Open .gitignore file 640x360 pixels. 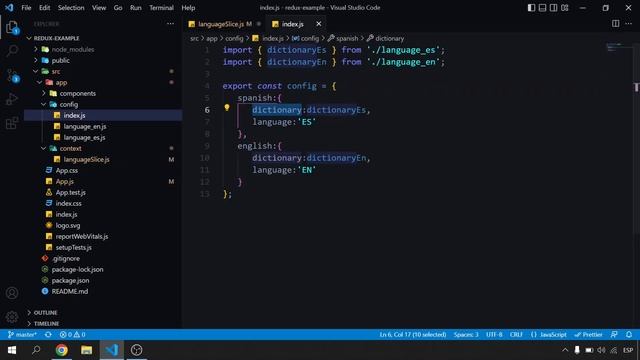point(103,258)
